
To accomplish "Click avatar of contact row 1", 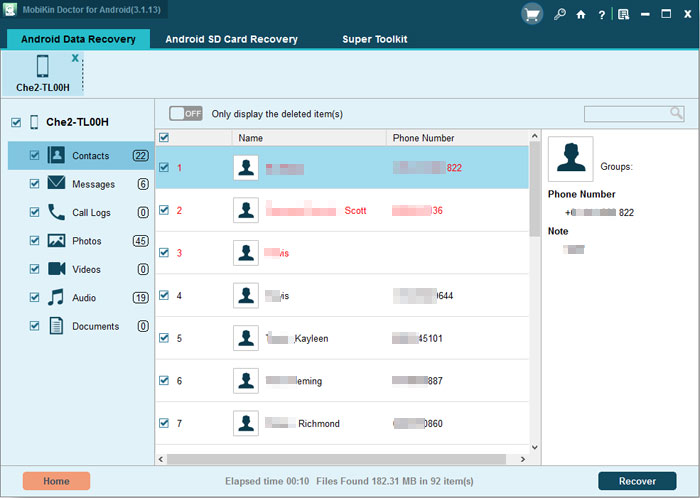I will tap(246, 168).
